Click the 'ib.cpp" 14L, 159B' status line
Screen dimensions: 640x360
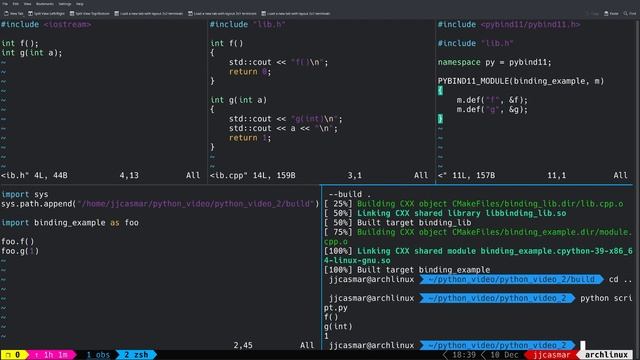(253, 176)
